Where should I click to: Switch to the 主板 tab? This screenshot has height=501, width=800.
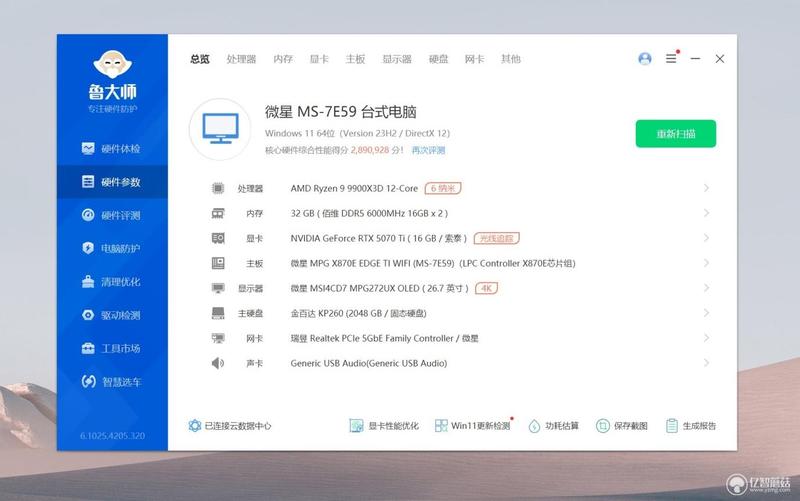click(356, 59)
